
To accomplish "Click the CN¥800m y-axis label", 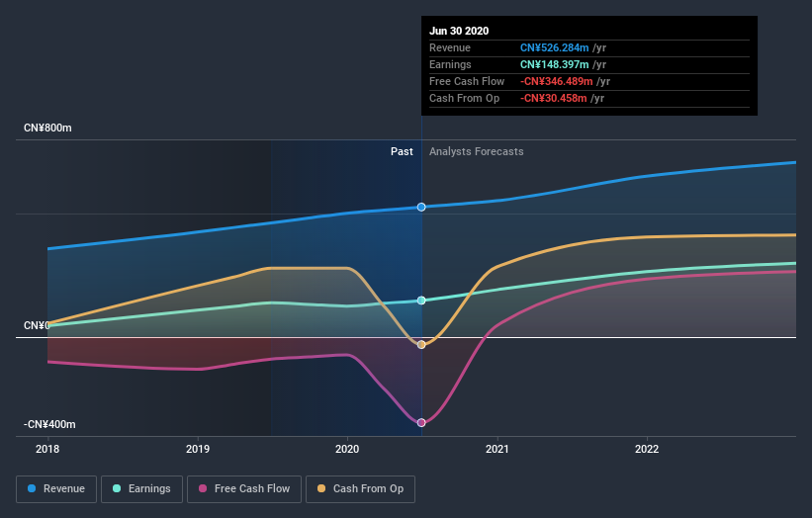I will pos(47,128).
